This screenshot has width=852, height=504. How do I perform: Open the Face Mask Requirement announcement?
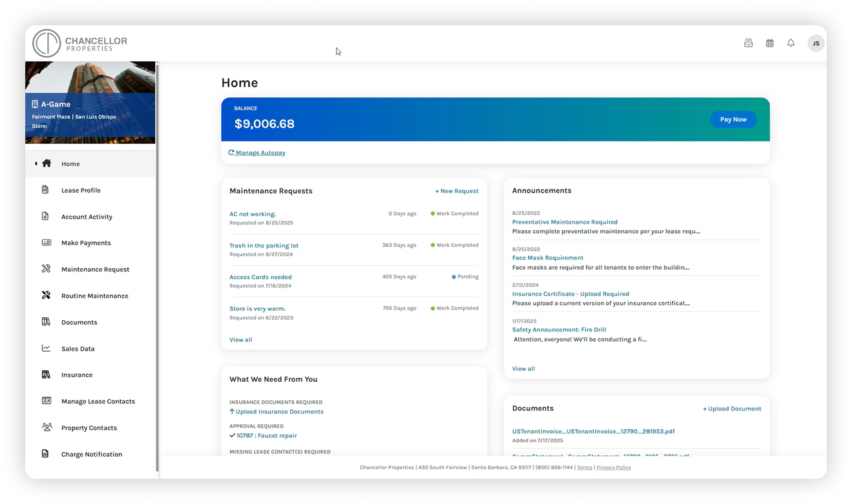pos(547,258)
